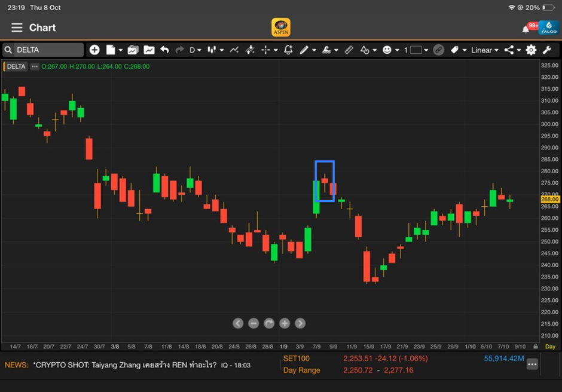Image resolution: width=562 pixels, height=392 pixels.
Task: Redo the last chart action
Action: (179, 50)
